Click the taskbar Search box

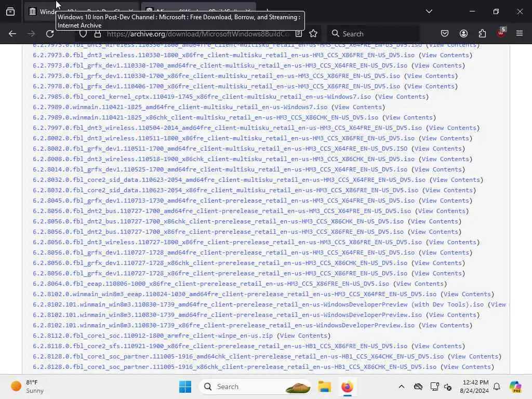255,387
